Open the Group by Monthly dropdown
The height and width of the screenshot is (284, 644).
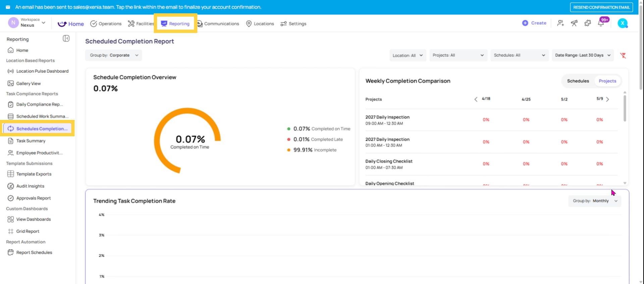(x=595, y=201)
